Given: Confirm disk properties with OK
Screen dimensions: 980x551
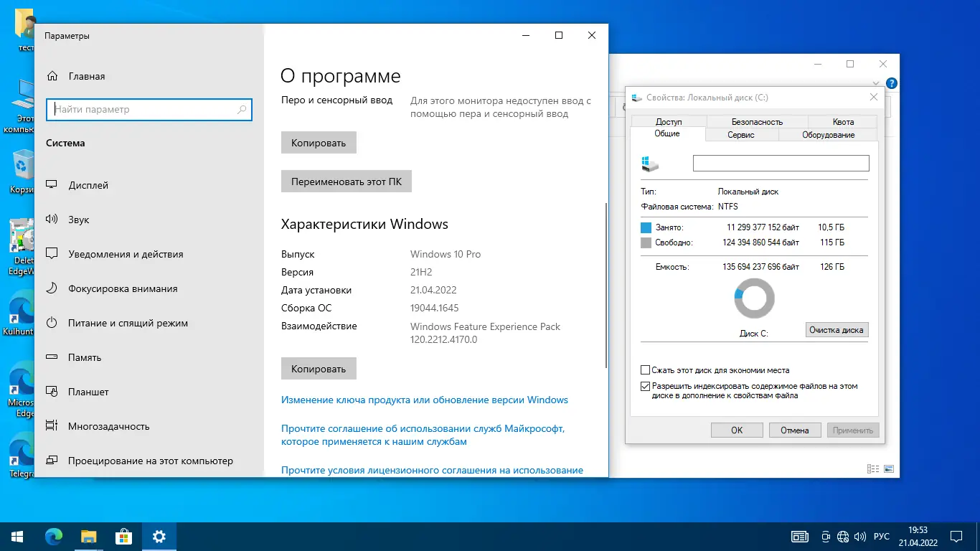Looking at the screenshot, I should pyautogui.click(x=737, y=430).
